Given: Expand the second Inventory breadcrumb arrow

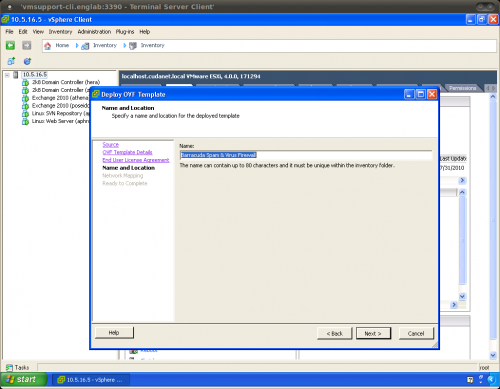Looking at the screenshot, I should pyautogui.click(x=125, y=46).
